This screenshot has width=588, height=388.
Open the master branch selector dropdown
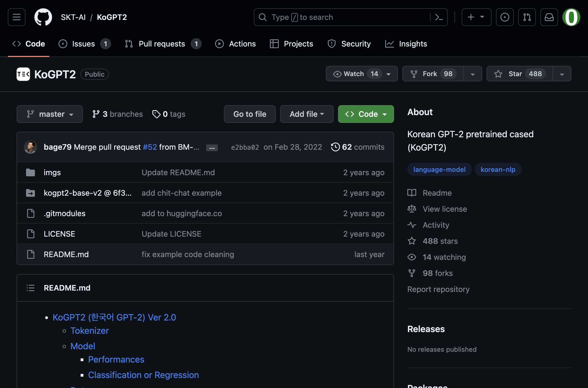tap(50, 114)
